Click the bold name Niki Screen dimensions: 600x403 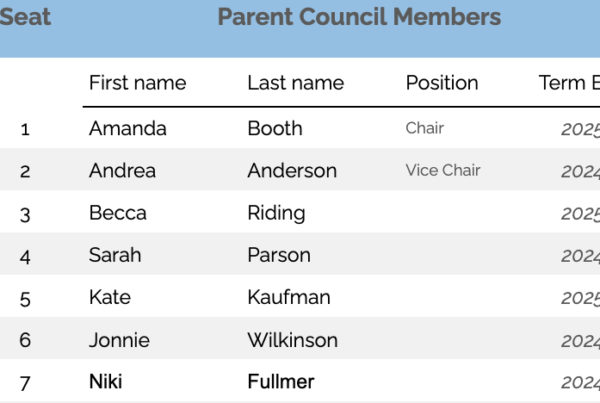point(106,382)
